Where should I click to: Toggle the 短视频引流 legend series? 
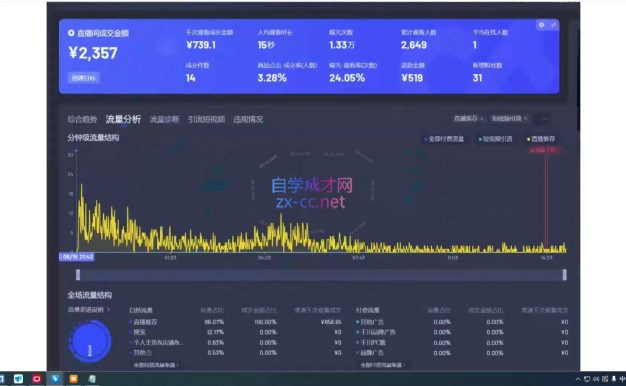[x=495, y=139]
